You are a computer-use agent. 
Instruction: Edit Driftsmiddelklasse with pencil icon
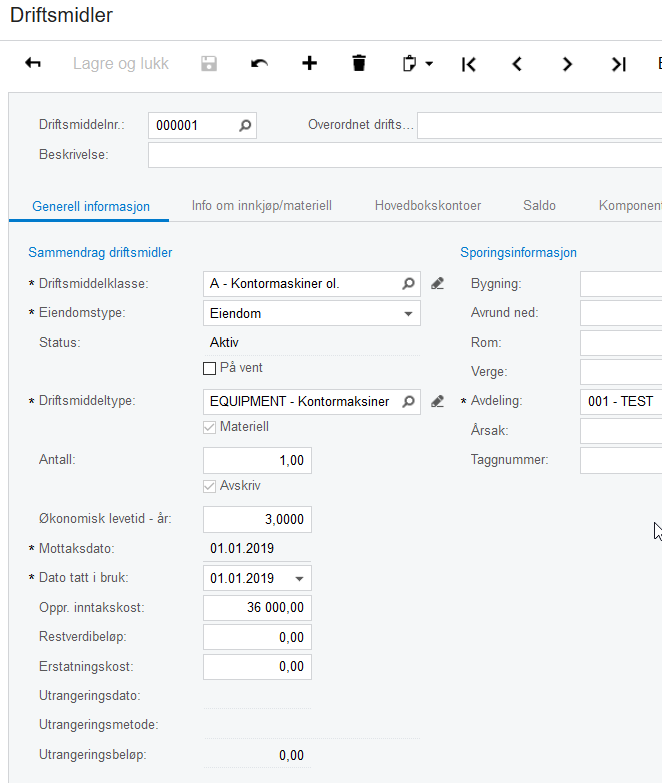437,284
